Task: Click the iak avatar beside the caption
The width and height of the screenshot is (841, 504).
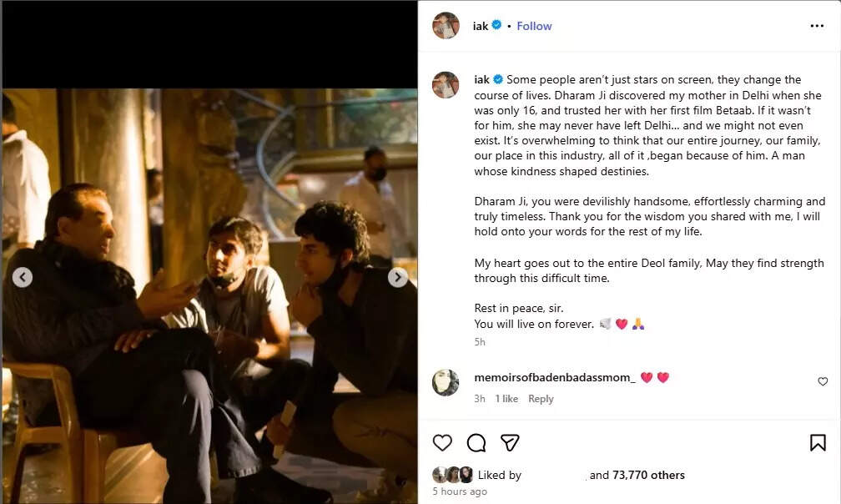Action: (446, 84)
